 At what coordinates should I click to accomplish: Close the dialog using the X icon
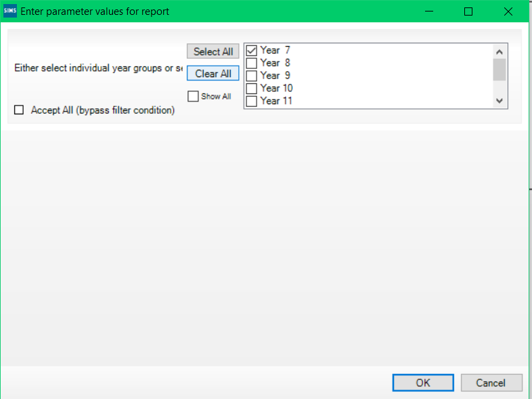pyautogui.click(x=508, y=11)
